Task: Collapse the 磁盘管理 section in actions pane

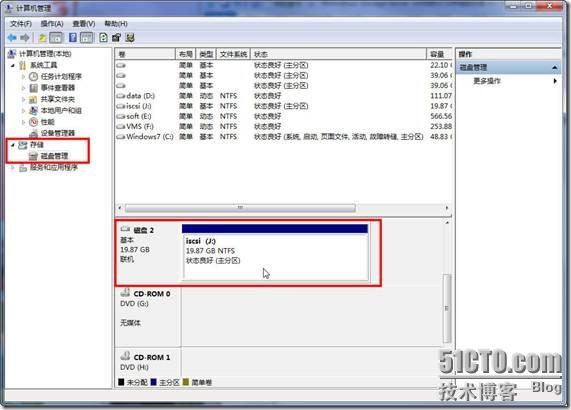Action: tap(554, 67)
